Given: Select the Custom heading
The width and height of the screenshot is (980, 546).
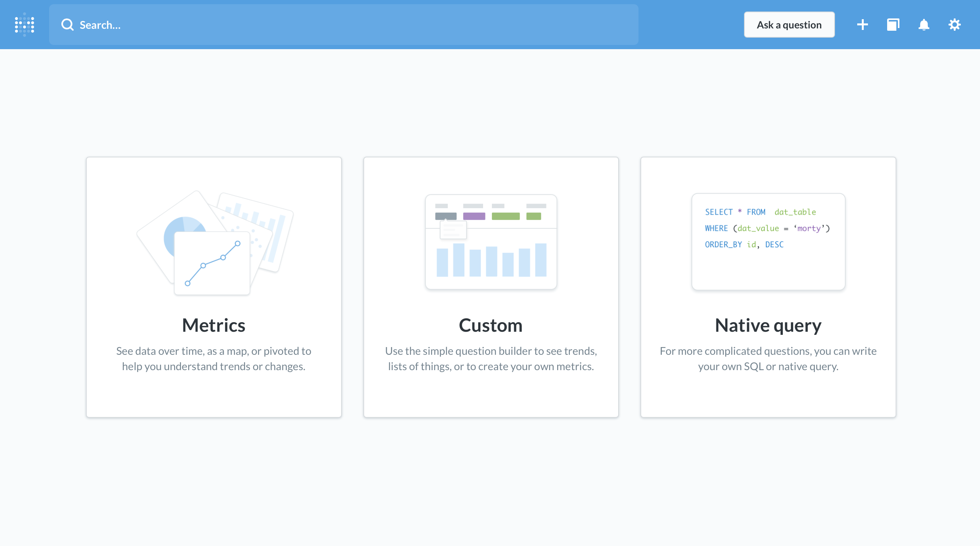Looking at the screenshot, I should (x=491, y=325).
